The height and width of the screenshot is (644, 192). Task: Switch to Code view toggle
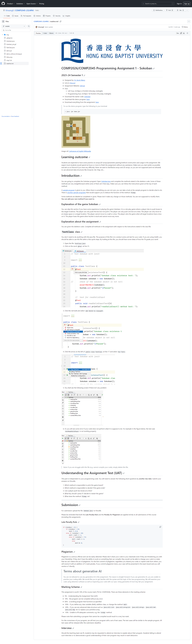pos(45,33)
